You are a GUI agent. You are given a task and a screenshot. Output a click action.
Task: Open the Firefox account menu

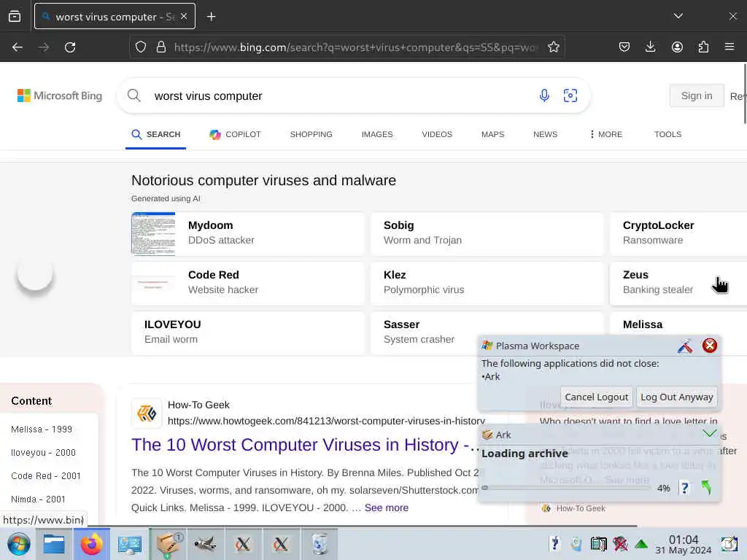coord(677,47)
